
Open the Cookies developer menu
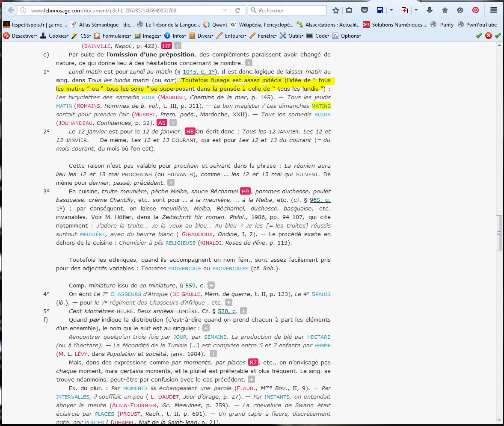click(x=56, y=36)
